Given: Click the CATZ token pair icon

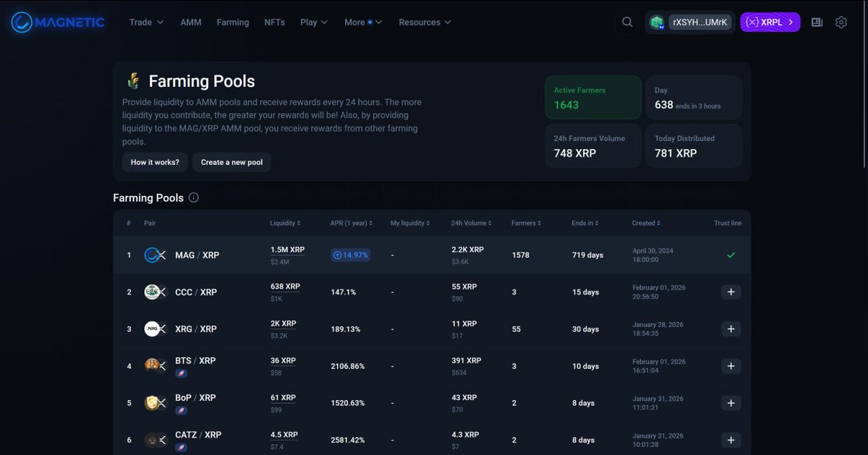Looking at the screenshot, I should (x=155, y=440).
